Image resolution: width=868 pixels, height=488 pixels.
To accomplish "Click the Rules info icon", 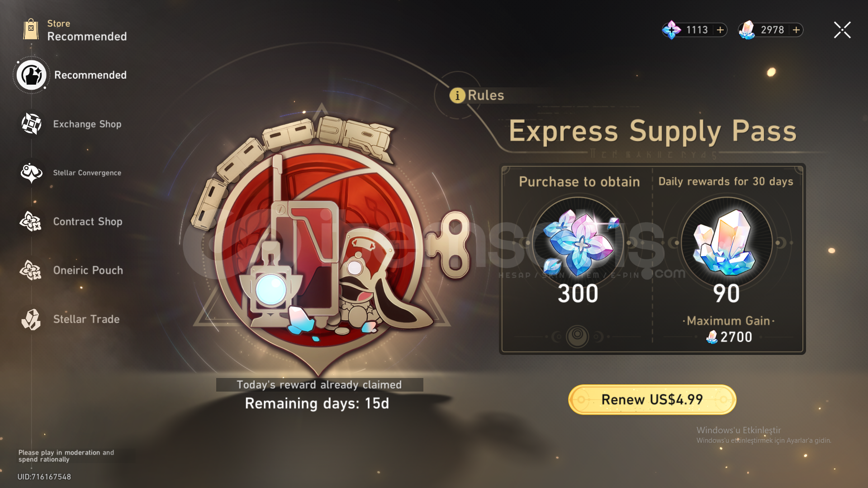I will click(457, 96).
